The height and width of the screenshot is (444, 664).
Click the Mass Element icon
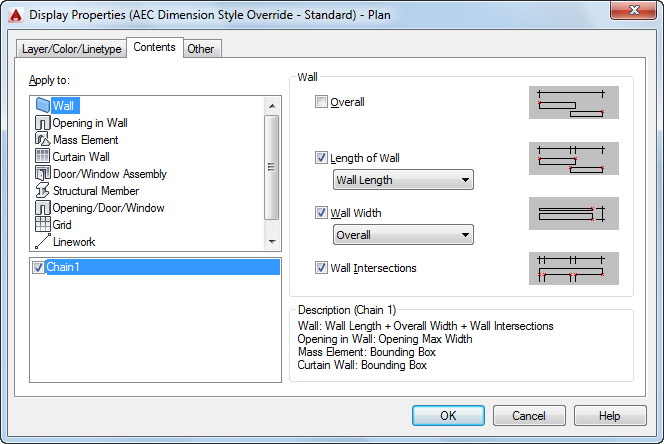(x=42, y=140)
